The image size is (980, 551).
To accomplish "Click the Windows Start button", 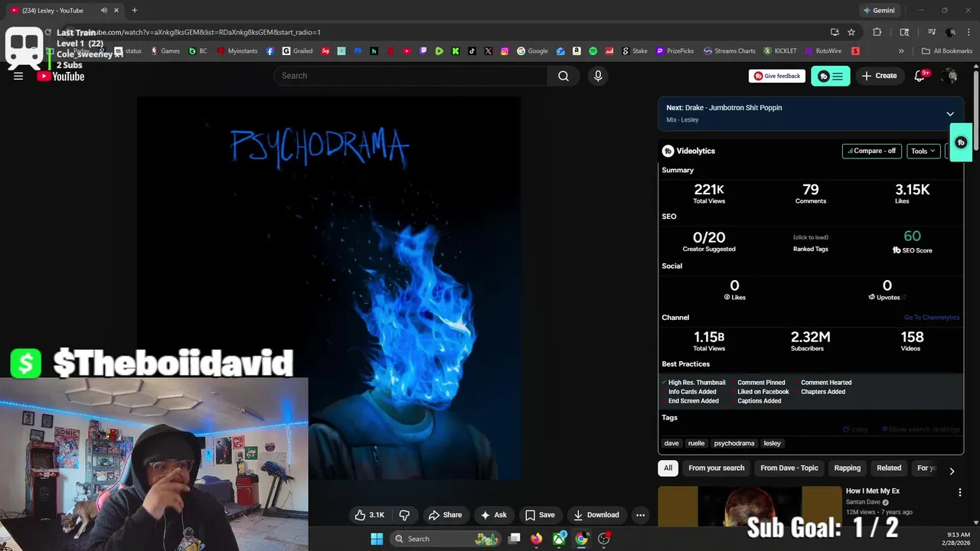I will (x=377, y=539).
